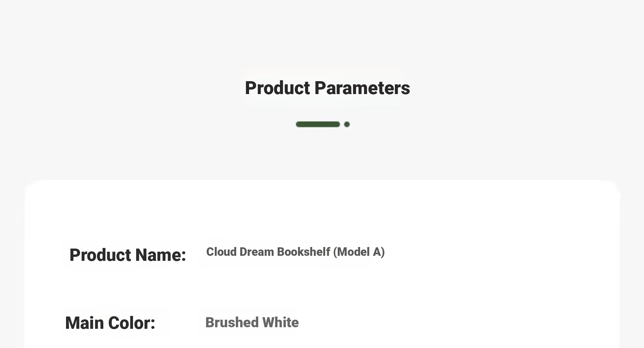The image size is (644, 348).
Task: Select the Cloud Dream Bookshelf (Model A) text
Action: 295,252
